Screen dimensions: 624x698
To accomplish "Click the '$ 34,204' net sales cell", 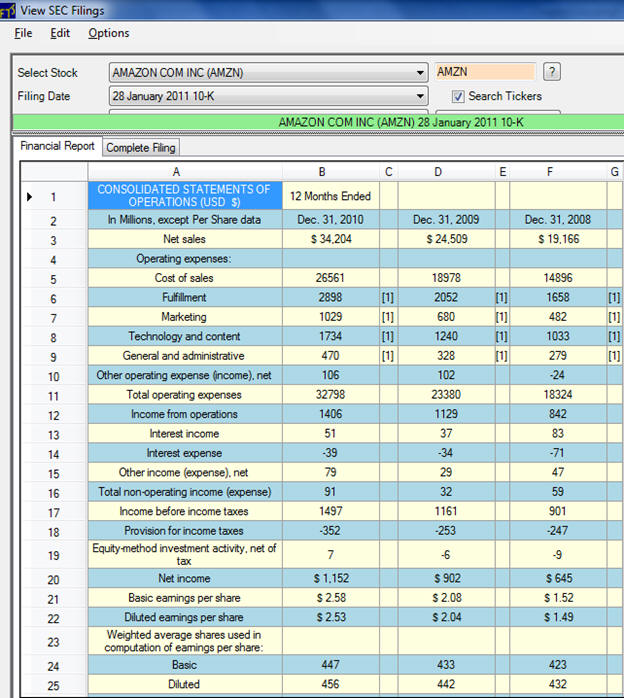I will click(331, 239).
